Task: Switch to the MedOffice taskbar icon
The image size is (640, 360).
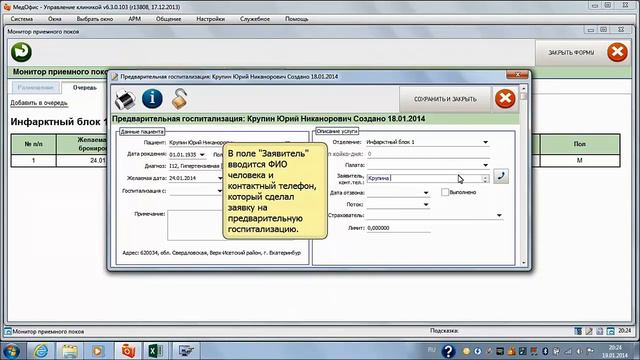Action: tap(128, 351)
